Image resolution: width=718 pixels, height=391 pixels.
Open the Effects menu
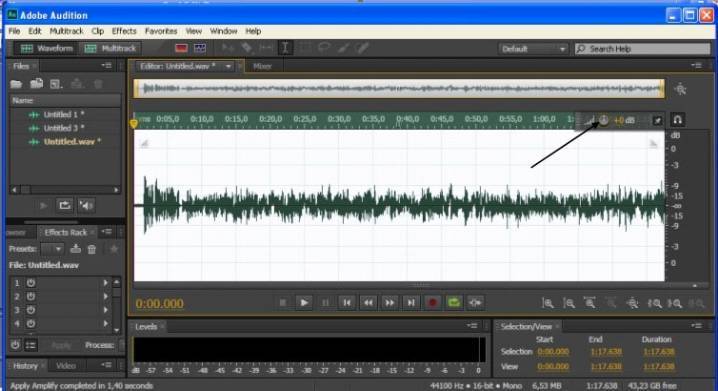coord(124,31)
